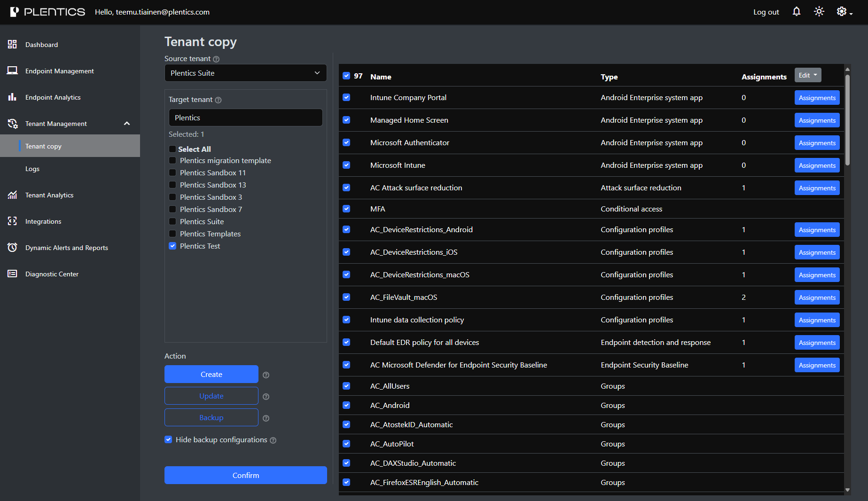Click the Tenant Management icon

click(12, 124)
